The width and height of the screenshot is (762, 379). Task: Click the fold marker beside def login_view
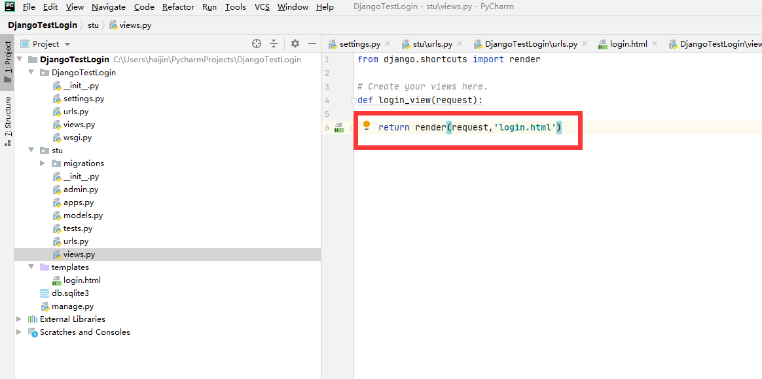tap(354, 101)
